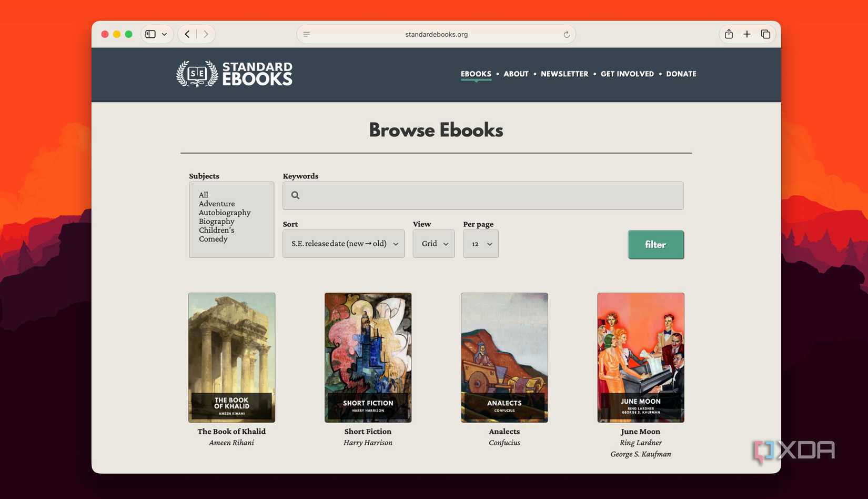Click author name Confucius
The width and height of the screenshot is (868, 499).
504,443
